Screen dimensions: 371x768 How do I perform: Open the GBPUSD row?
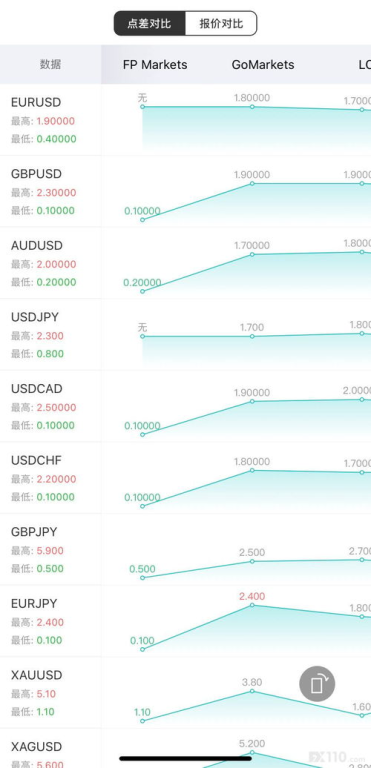185,192
